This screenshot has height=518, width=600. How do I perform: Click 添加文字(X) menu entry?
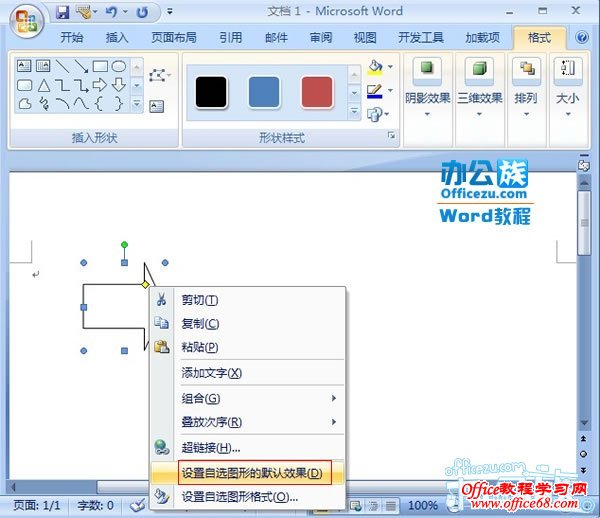[248, 373]
